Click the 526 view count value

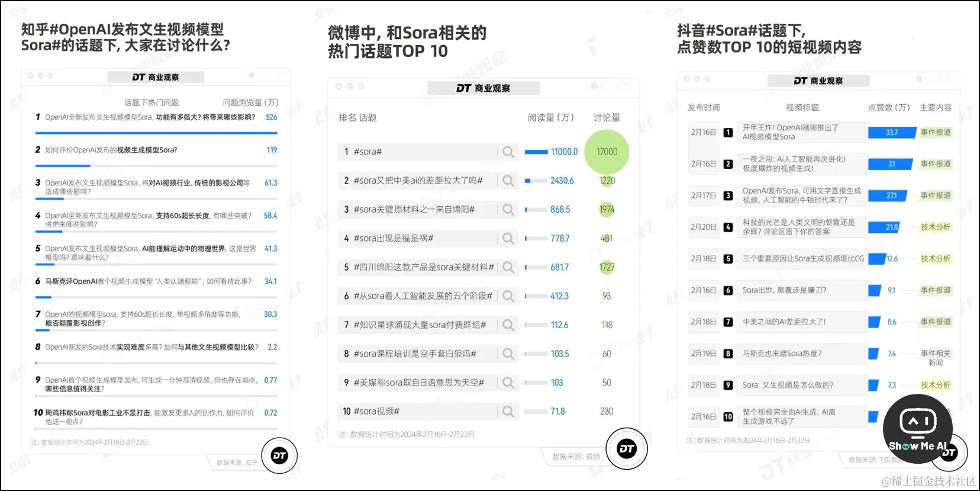[x=272, y=117]
